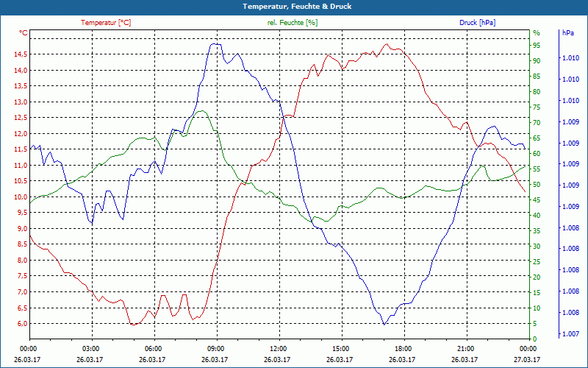Click the 12:00 time label

pos(278,349)
